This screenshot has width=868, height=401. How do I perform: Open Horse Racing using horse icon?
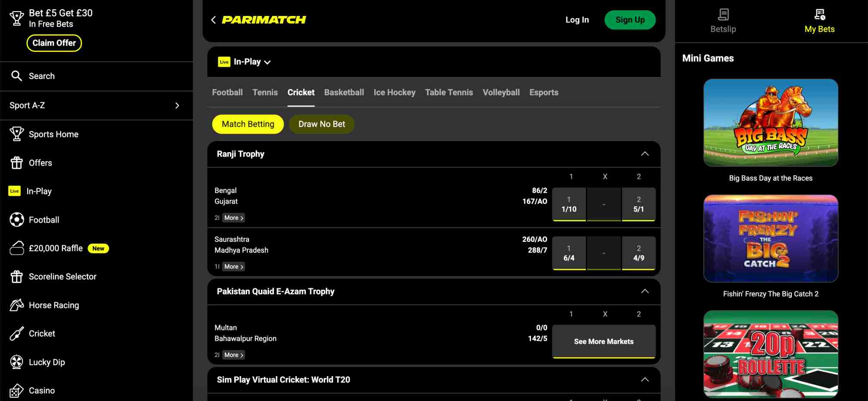tap(16, 305)
